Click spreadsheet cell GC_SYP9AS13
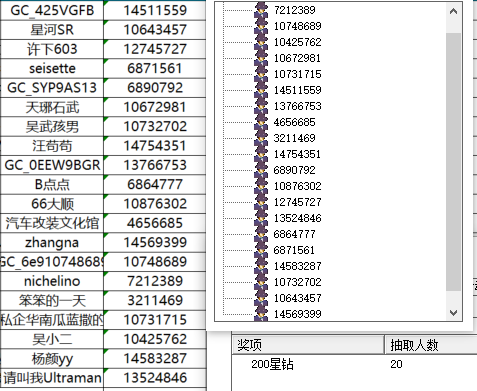 pyautogui.click(x=52, y=88)
